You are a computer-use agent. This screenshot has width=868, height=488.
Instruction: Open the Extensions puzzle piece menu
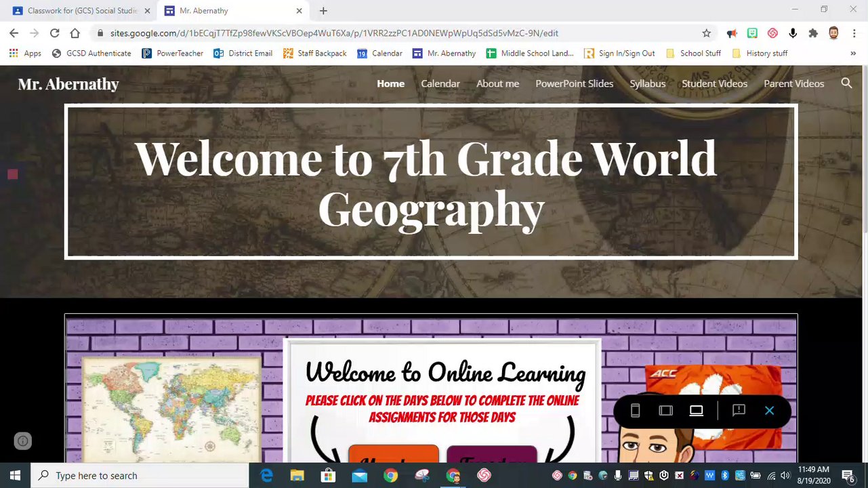tap(813, 33)
